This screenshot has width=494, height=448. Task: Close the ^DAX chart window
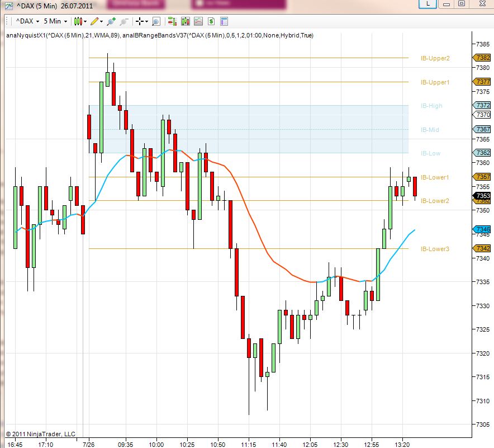(482, 4)
